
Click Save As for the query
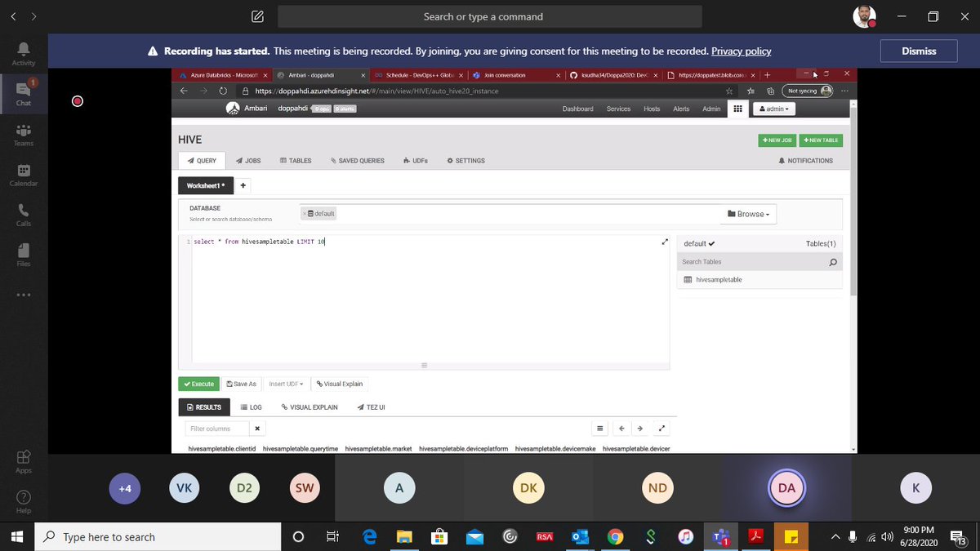click(x=242, y=384)
